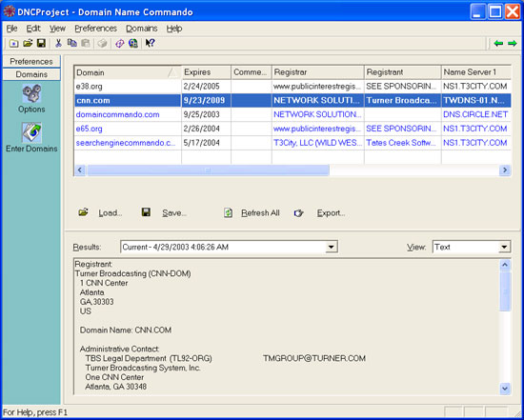Open the Domains menu
This screenshot has height=420, width=524.
pyautogui.click(x=142, y=29)
